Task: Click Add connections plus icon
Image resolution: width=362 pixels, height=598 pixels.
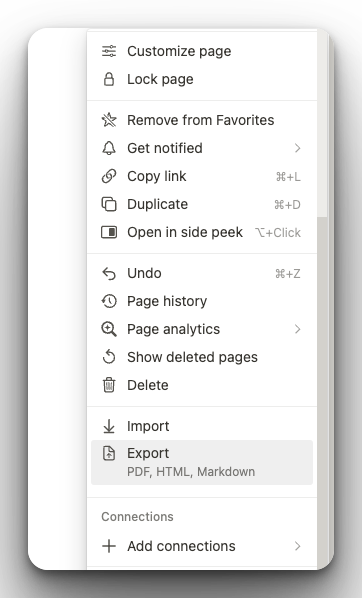Action: click(x=109, y=546)
